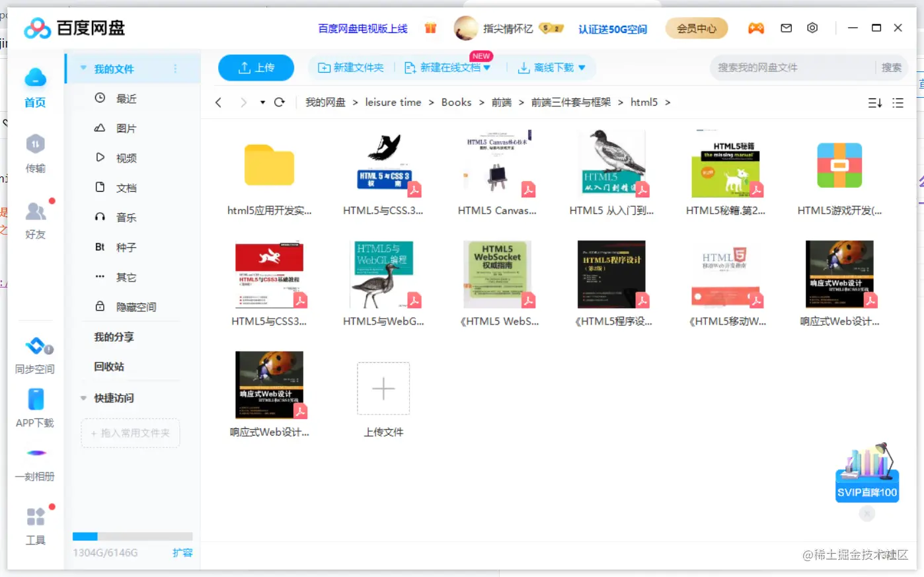Open 隐藏空间 hidden space
The width and height of the screenshot is (924, 577).
click(x=135, y=307)
